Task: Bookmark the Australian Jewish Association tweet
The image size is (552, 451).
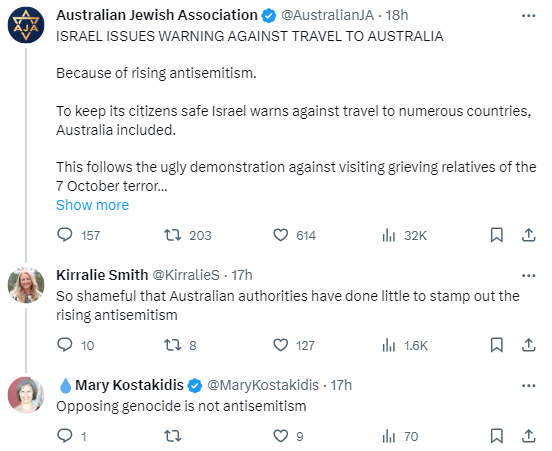Action: pyautogui.click(x=496, y=235)
